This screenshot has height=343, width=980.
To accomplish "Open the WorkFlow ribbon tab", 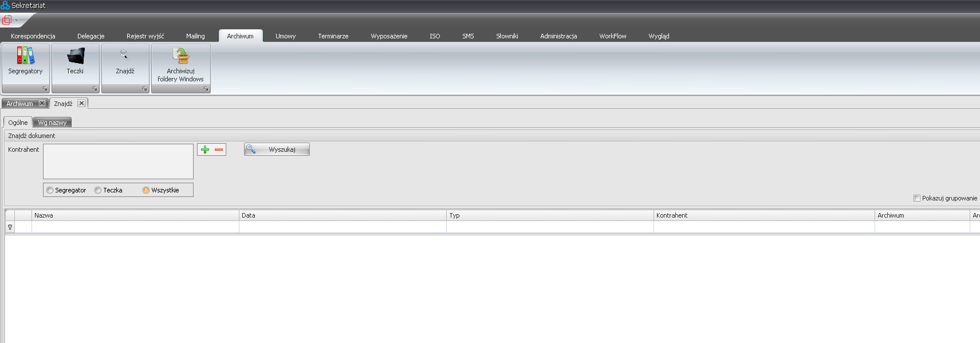I will pyautogui.click(x=613, y=36).
